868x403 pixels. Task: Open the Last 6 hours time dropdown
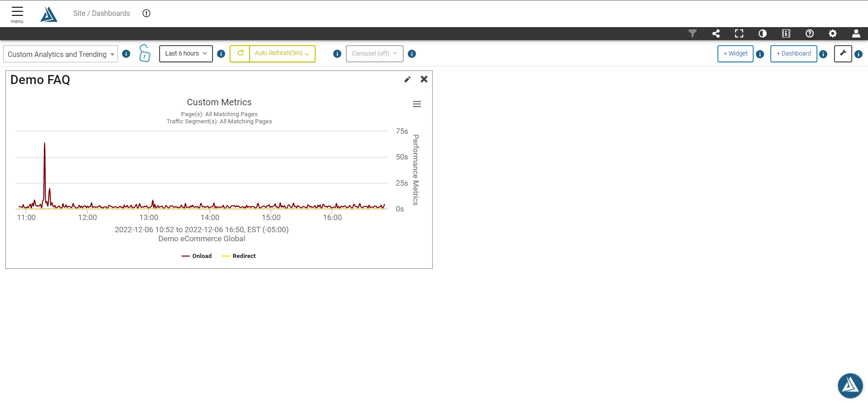pos(186,54)
